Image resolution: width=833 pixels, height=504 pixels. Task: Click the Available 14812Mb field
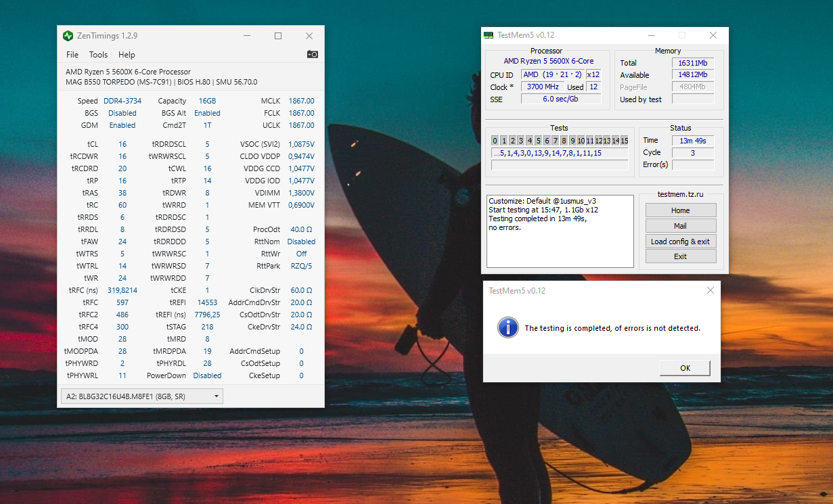tap(693, 75)
